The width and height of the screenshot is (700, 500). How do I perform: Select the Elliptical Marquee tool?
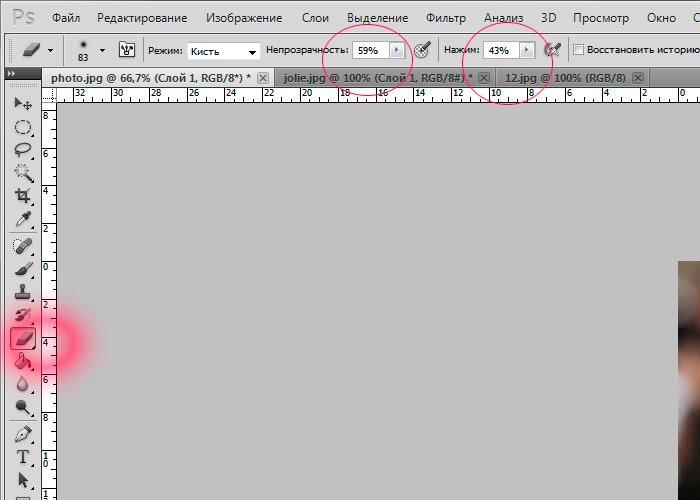[23, 127]
